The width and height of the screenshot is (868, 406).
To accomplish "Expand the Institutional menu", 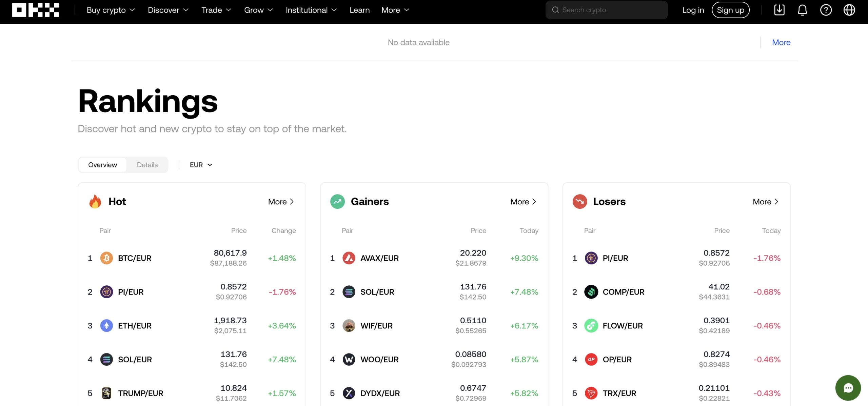I will click(311, 10).
